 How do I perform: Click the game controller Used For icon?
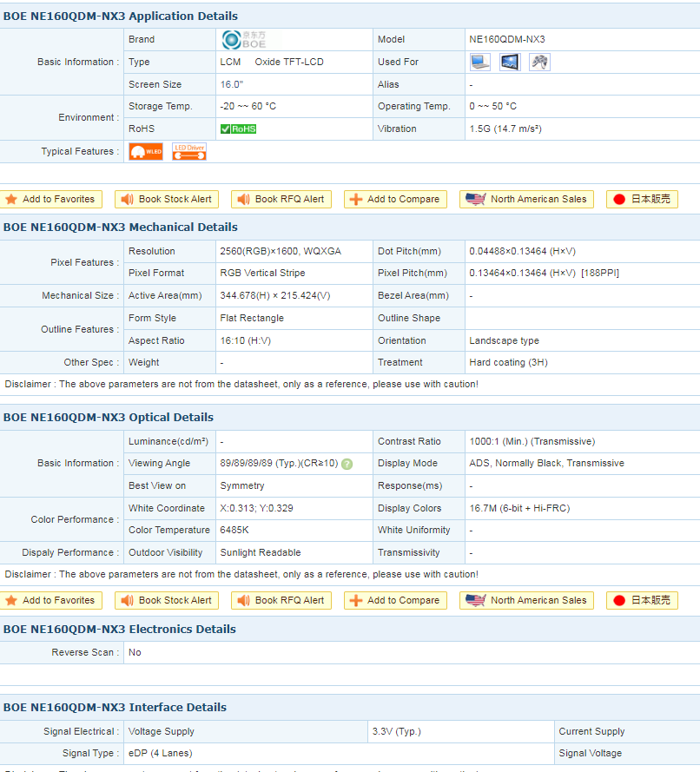coord(539,62)
